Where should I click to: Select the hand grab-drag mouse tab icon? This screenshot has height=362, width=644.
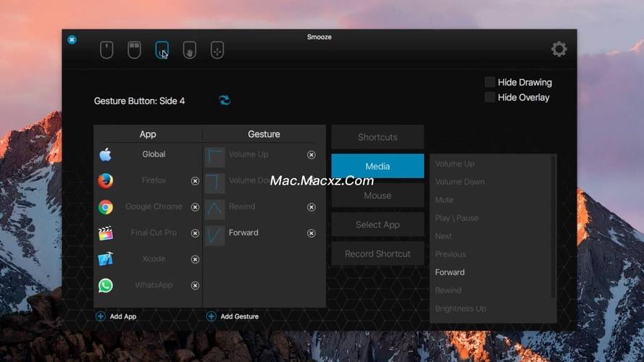pos(189,50)
